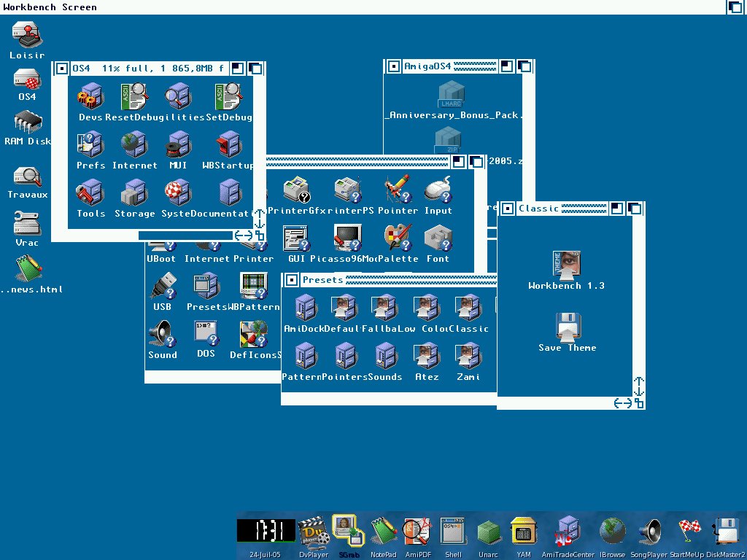Viewport: 747px width, 560px height.
Task: Open the Font preferences icon
Action: 438,238
